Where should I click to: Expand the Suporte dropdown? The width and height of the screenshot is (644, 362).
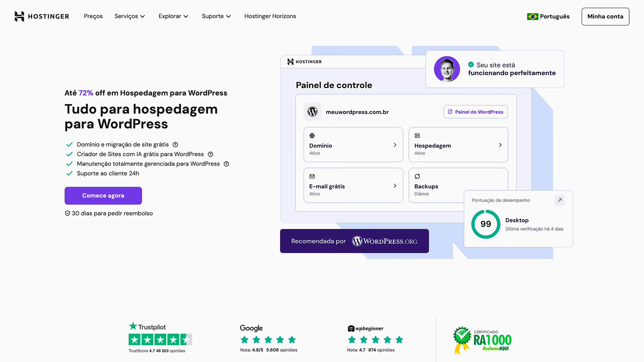click(x=216, y=16)
